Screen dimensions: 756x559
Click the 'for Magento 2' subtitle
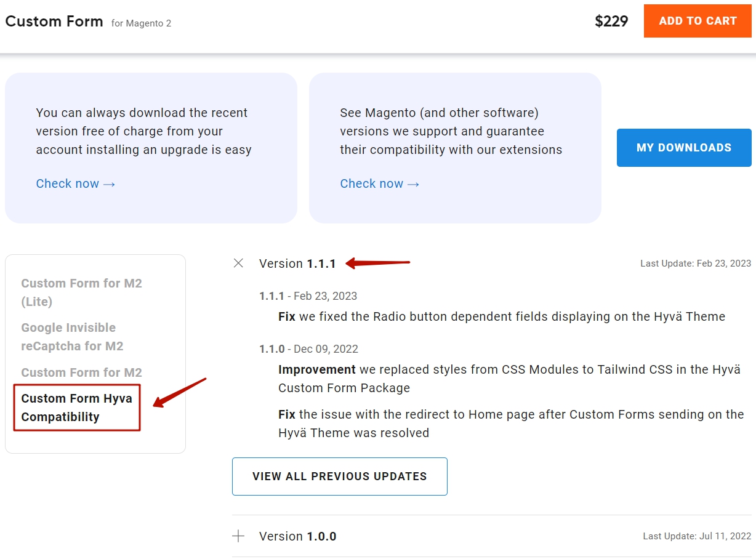(x=141, y=23)
